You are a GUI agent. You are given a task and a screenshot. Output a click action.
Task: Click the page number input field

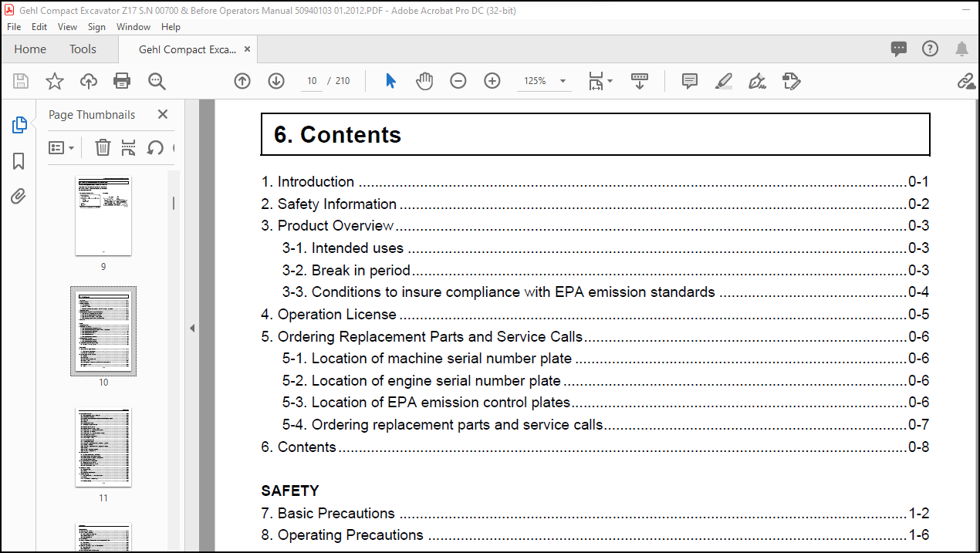pos(312,81)
